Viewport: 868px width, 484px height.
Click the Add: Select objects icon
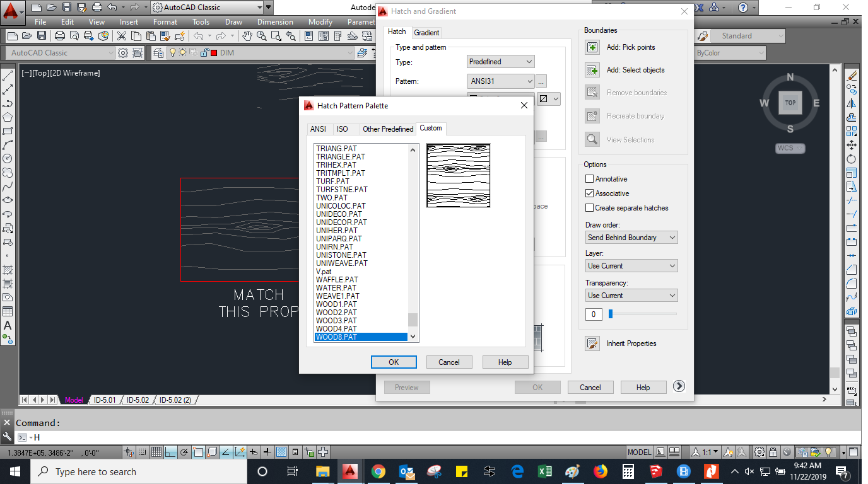pos(592,70)
